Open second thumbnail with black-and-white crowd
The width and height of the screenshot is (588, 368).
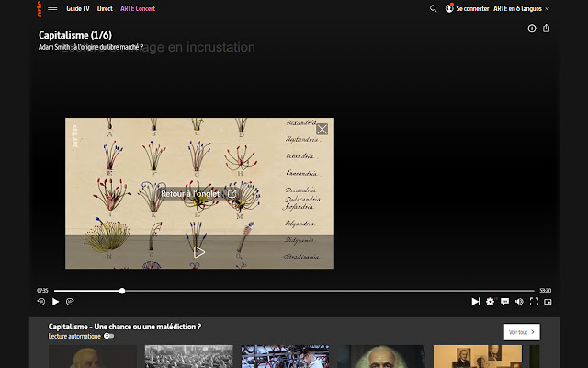(x=188, y=356)
